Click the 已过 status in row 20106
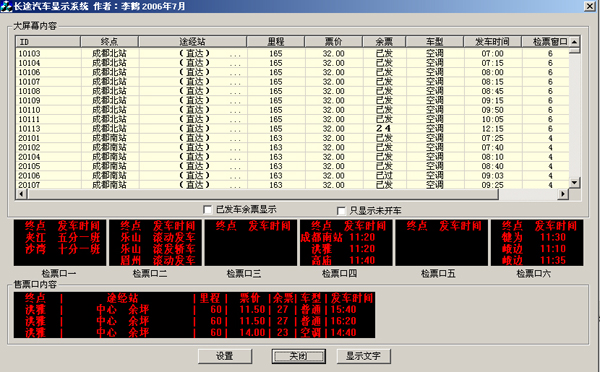The image size is (600, 372). click(384, 175)
